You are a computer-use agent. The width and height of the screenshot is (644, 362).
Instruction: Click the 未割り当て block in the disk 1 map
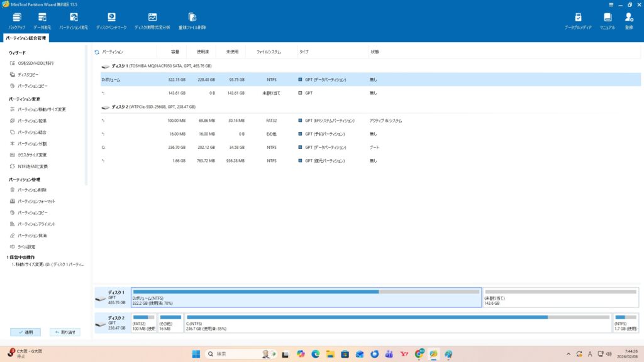(x=562, y=297)
